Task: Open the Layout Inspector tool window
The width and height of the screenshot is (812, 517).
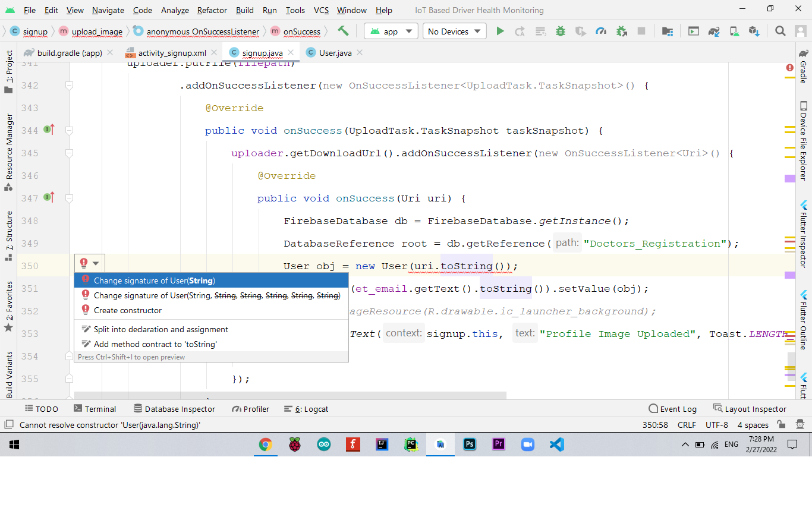Action: pos(749,409)
